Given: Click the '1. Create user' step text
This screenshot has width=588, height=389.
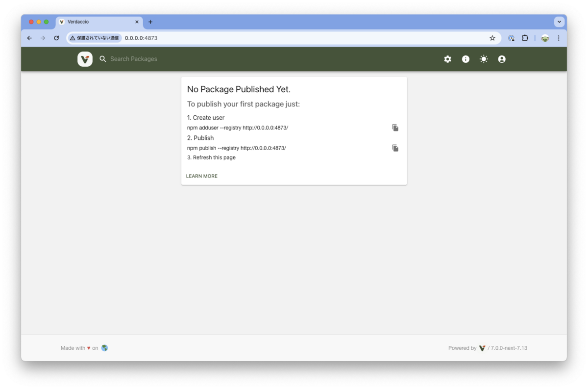Looking at the screenshot, I should (206, 118).
